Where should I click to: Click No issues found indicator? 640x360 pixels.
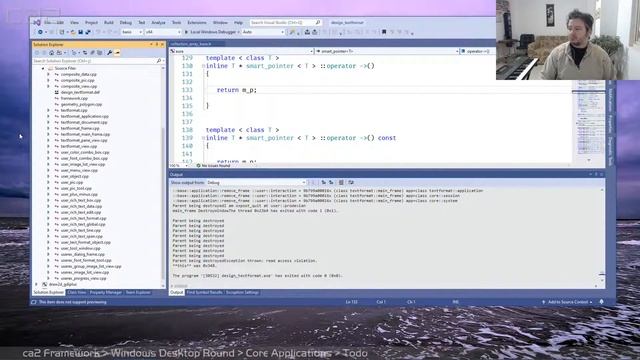213,165
